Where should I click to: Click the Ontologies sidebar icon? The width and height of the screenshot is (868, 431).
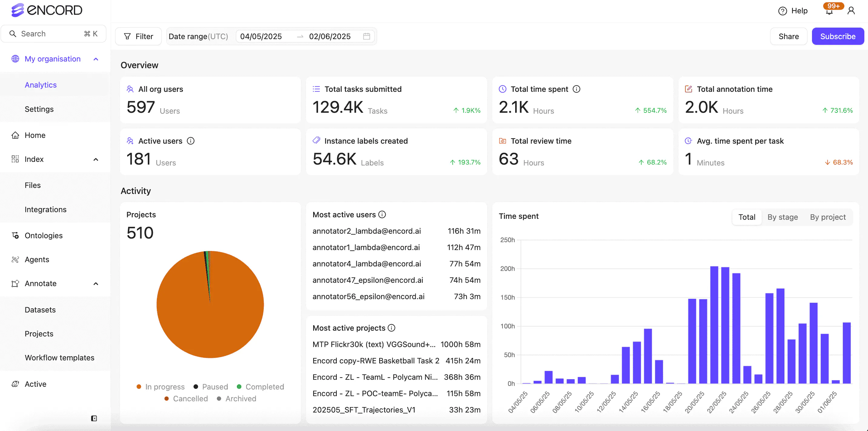[x=15, y=236]
